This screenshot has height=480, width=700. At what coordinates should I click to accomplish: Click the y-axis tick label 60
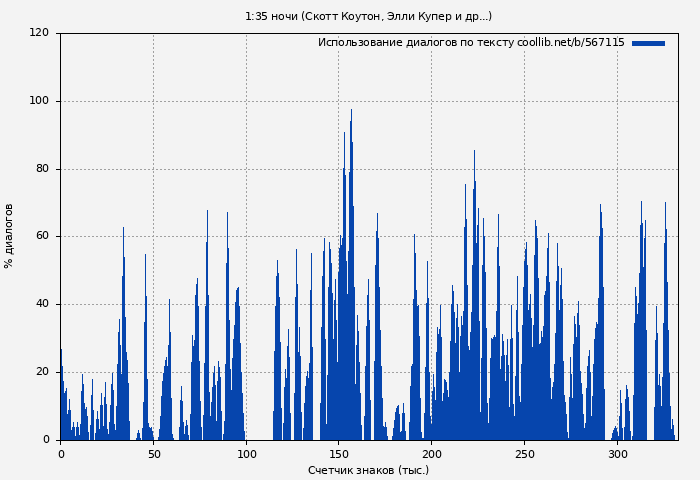coord(42,237)
